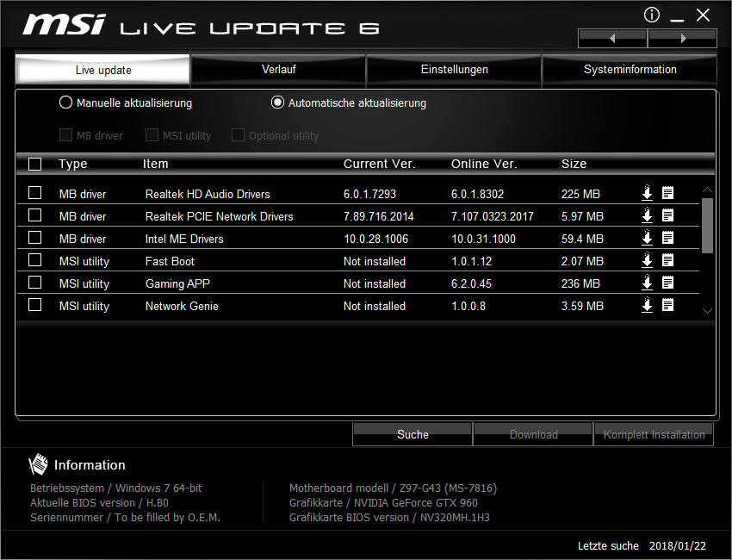Click the Komplett Installation button
732x560 pixels.
tap(654, 434)
